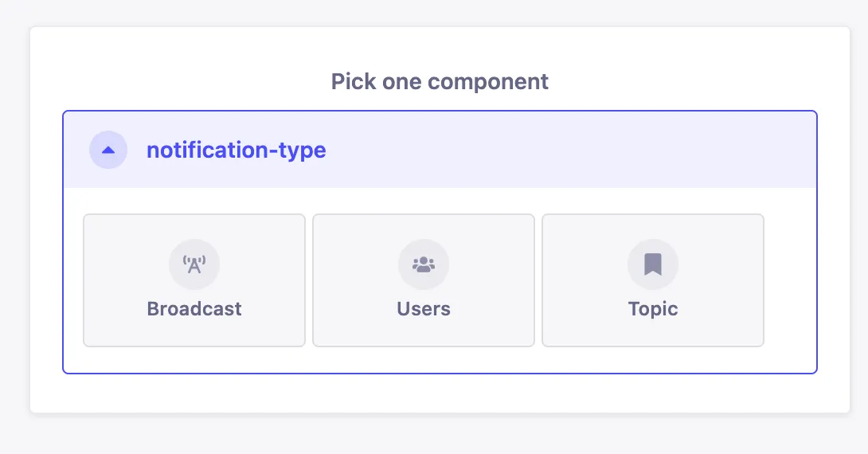Click the 'Broadcast' text label
This screenshot has width=868, height=454.
point(194,309)
